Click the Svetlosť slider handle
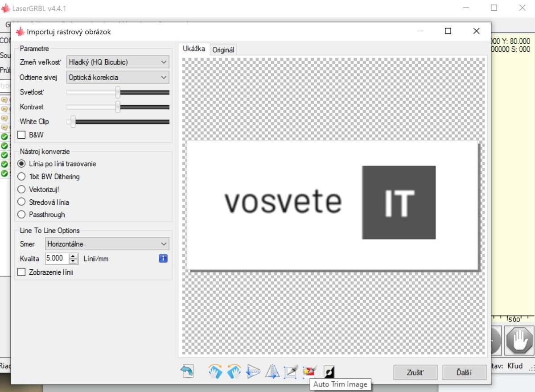The image size is (535, 392). pos(118,92)
